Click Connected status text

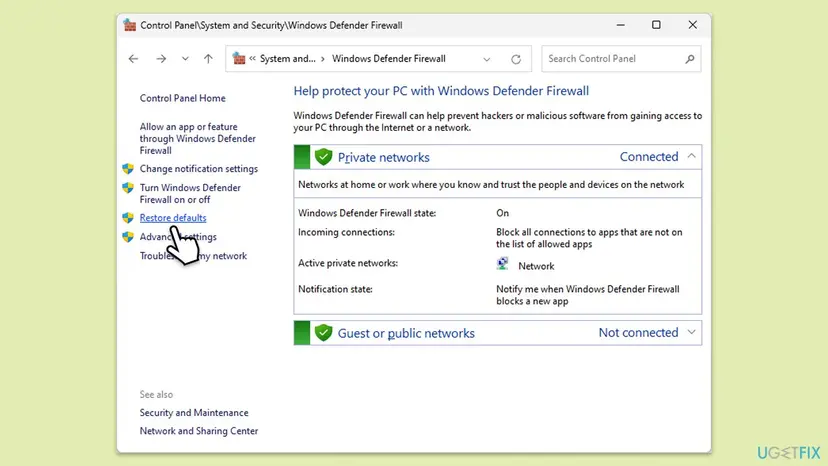[648, 157]
